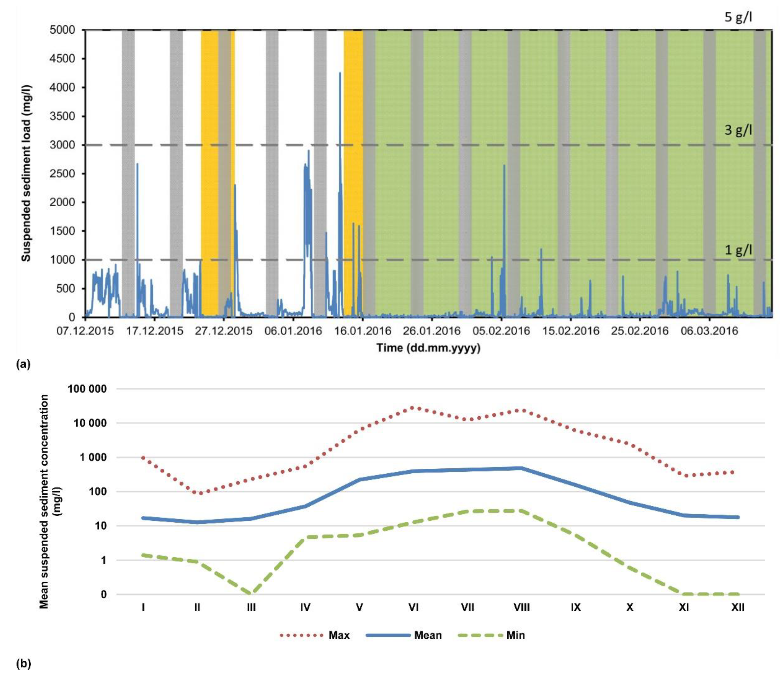Click the 07.12.2015 date axis label
Image resolution: width=784 pixels, height=685 pixels.
85,331
